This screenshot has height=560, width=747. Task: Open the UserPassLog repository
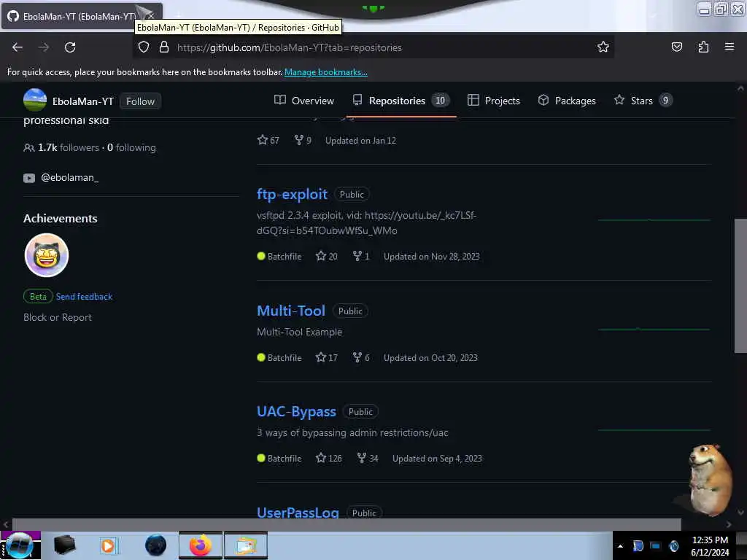(298, 513)
